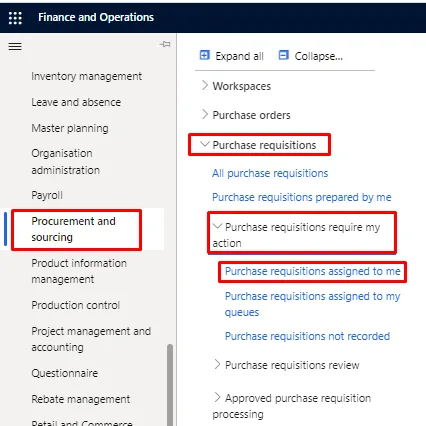The width and height of the screenshot is (426, 426).
Task: Open Purchase requisitions prepared by me
Action: tap(302, 197)
